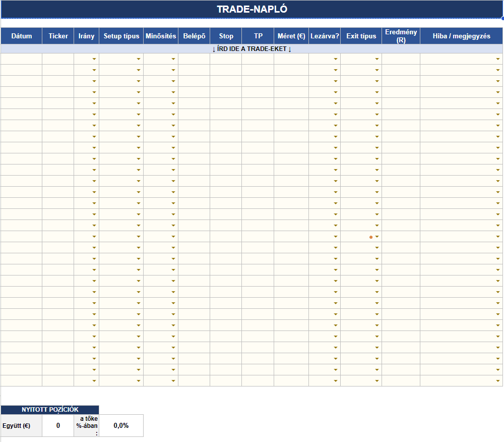Select the TRADE-NAPLÓ title cell

pos(251,9)
